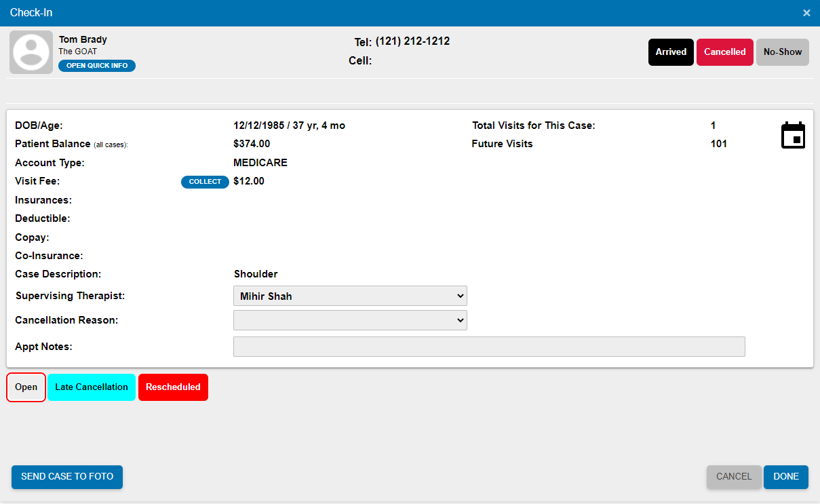Click the calendar icon to view schedule
820x504 pixels.
(793, 134)
